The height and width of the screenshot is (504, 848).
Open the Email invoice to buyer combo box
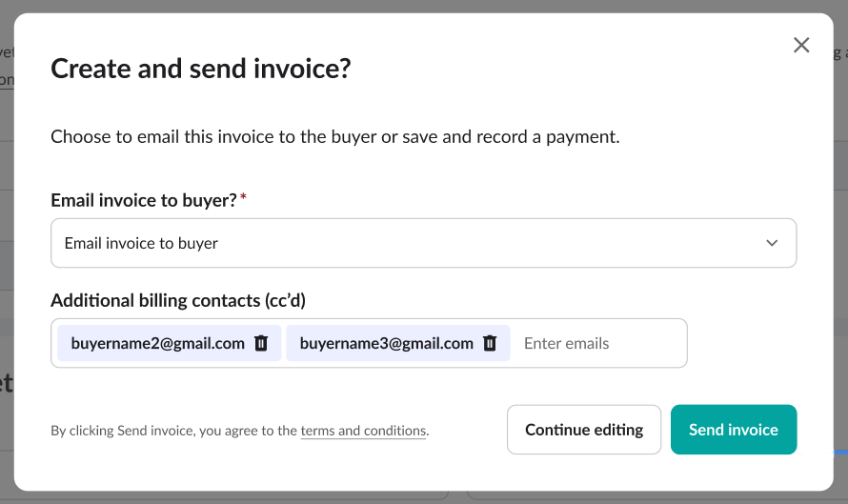(x=423, y=243)
